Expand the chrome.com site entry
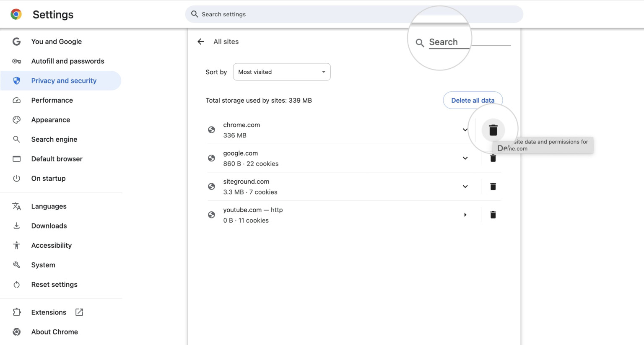Image resolution: width=644 pixels, height=345 pixels. tap(465, 130)
